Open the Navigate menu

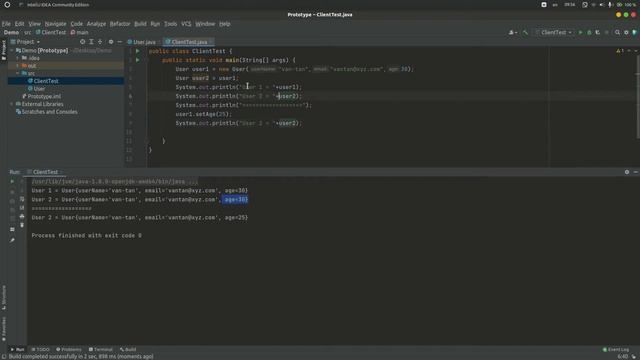(x=55, y=24)
